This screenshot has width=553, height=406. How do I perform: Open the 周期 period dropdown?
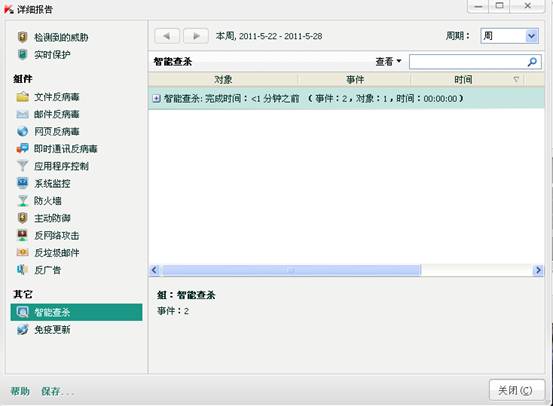pos(509,36)
